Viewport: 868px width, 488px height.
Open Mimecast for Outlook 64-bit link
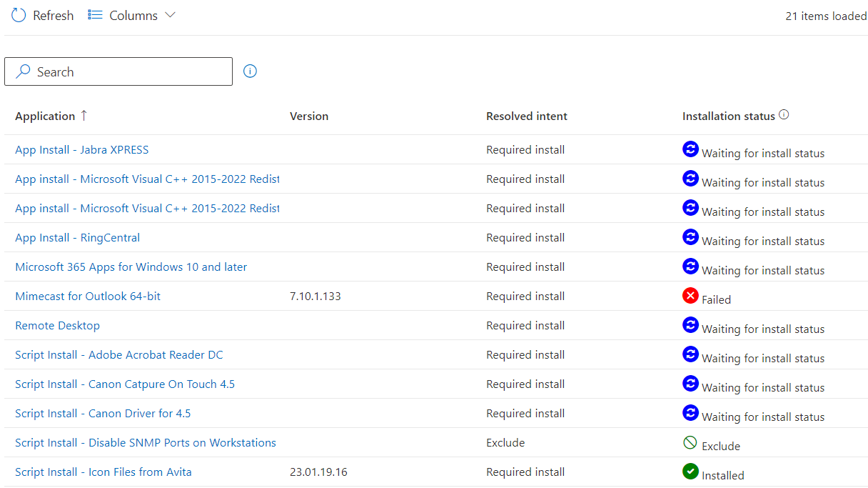coord(88,297)
